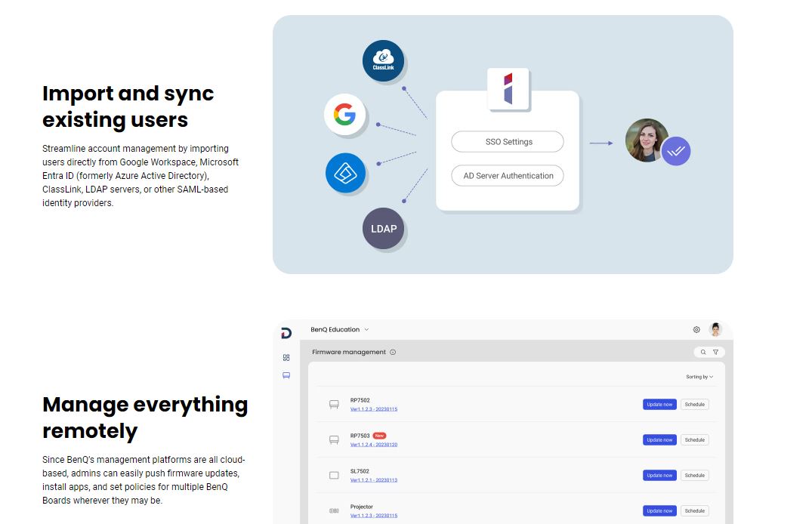The image size is (812, 524).
Task: Open firmware link Ver1.1.2.3 under RP7502
Action: 374,409
